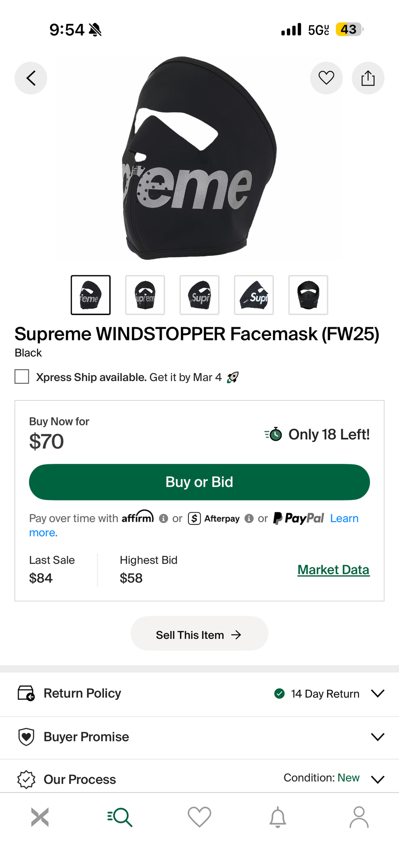Screen dimensions: 399x868
Task: Expand the Return Policy section
Action: tap(378, 693)
